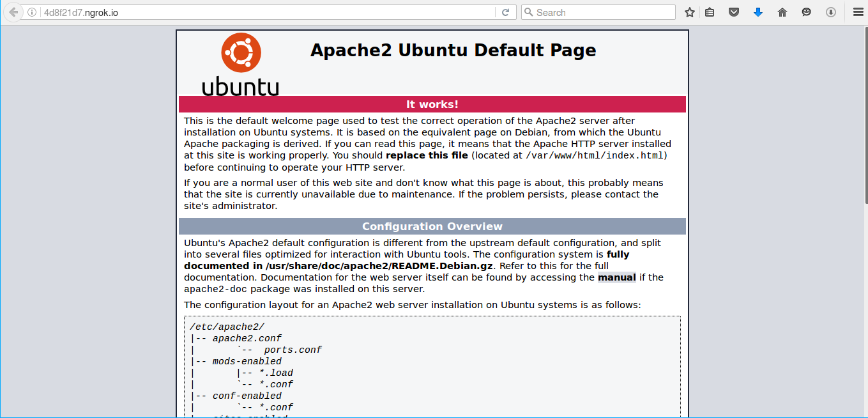
Task: Click 'Apache2 Ubuntu Default Page' title
Action: [453, 50]
